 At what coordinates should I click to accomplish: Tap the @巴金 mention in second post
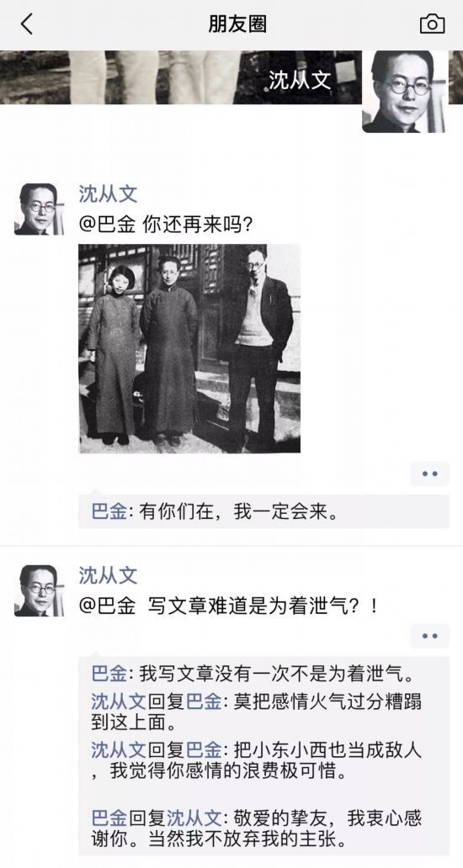pos(107,606)
